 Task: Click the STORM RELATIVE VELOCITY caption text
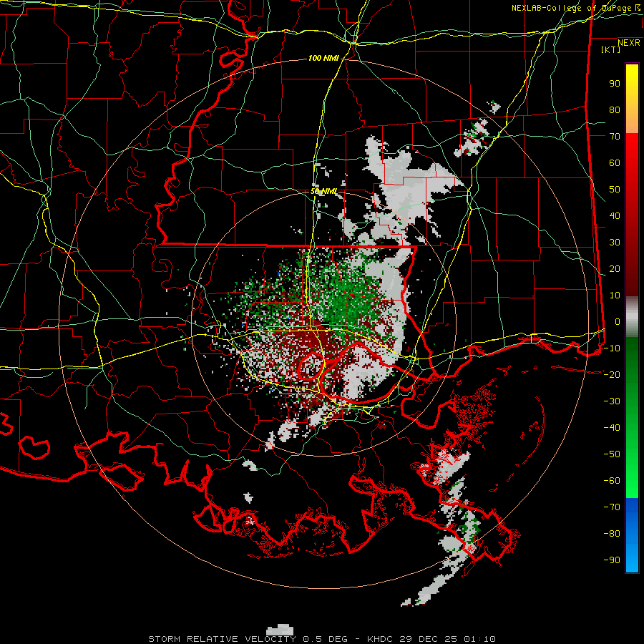[222, 639]
